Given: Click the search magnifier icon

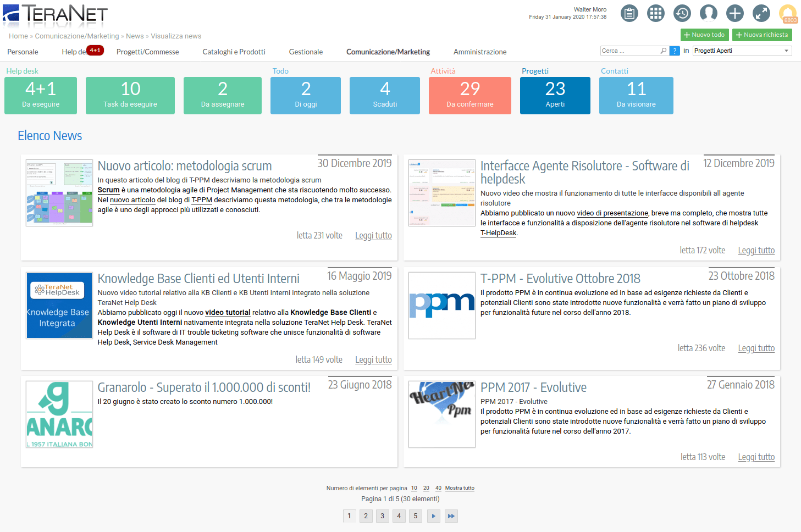Looking at the screenshot, I should 664,51.
